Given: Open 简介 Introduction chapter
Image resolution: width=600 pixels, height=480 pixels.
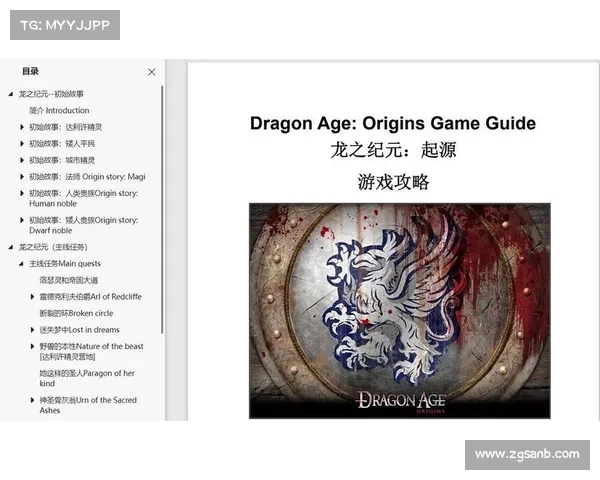Looking at the screenshot, I should click(x=59, y=111).
